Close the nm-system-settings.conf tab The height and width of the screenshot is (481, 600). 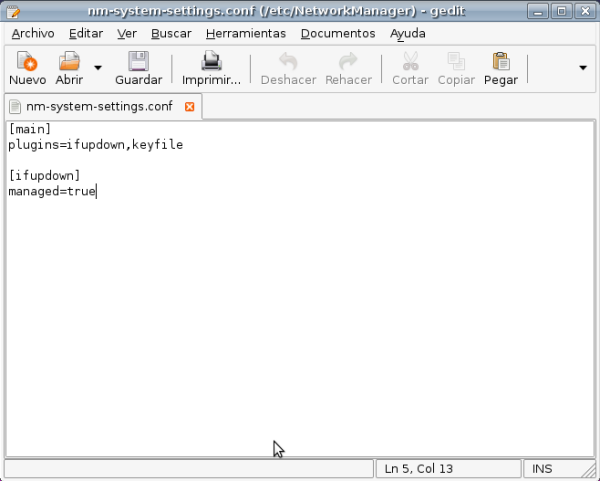[x=190, y=106]
